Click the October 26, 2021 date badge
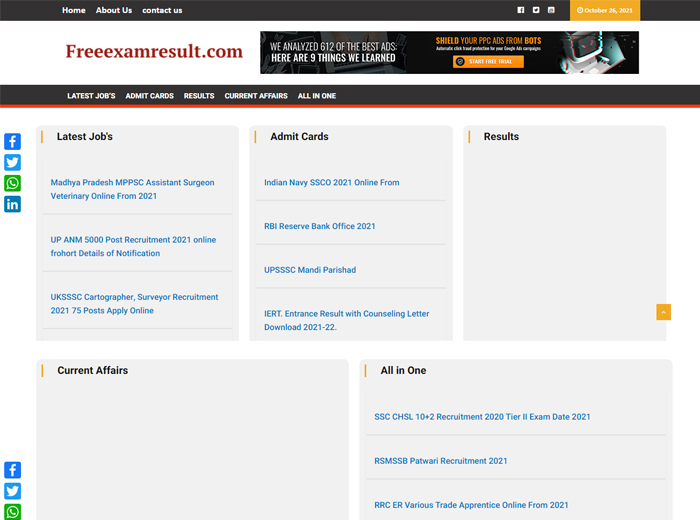 coord(604,10)
